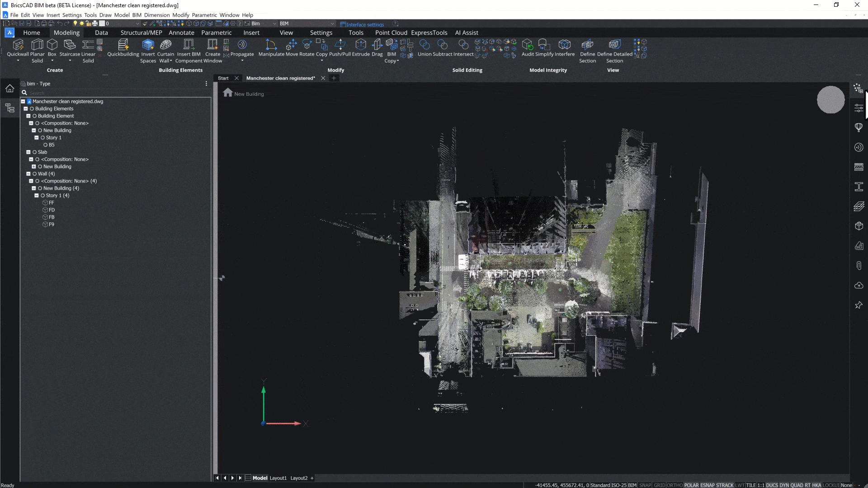
Task: Open the structure tree panel icon
Action: point(10,108)
